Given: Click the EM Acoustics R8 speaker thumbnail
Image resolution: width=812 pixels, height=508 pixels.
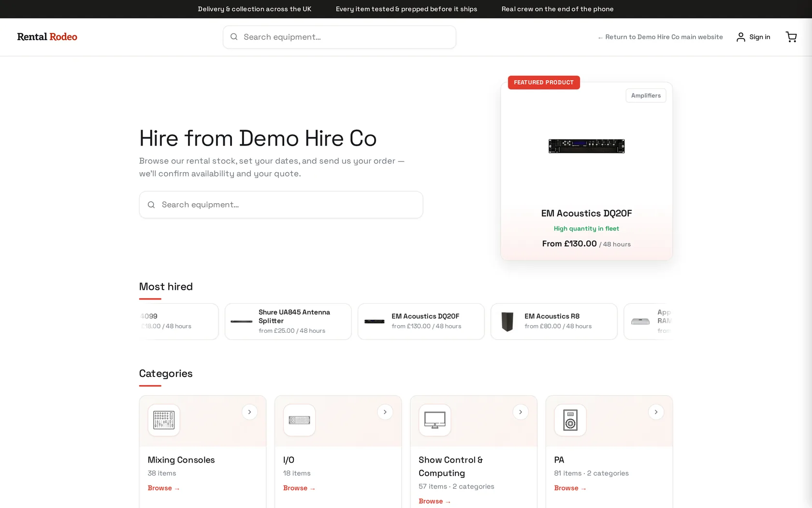Looking at the screenshot, I should click(507, 321).
